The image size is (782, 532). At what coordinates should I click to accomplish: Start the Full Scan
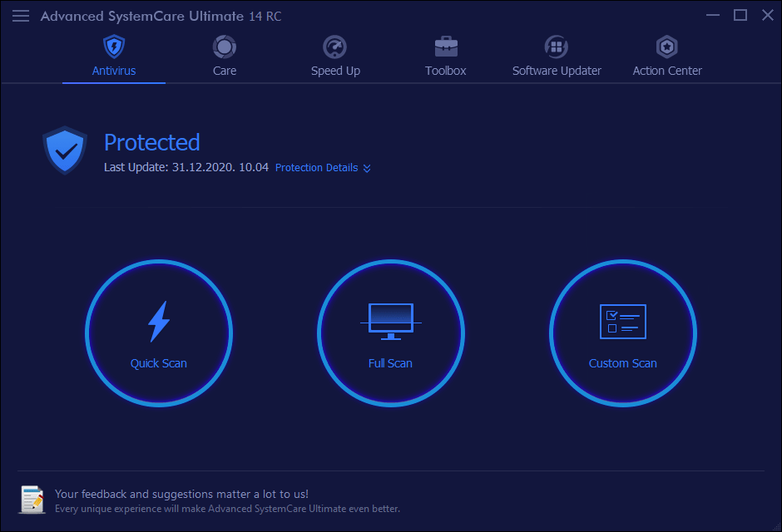click(391, 332)
